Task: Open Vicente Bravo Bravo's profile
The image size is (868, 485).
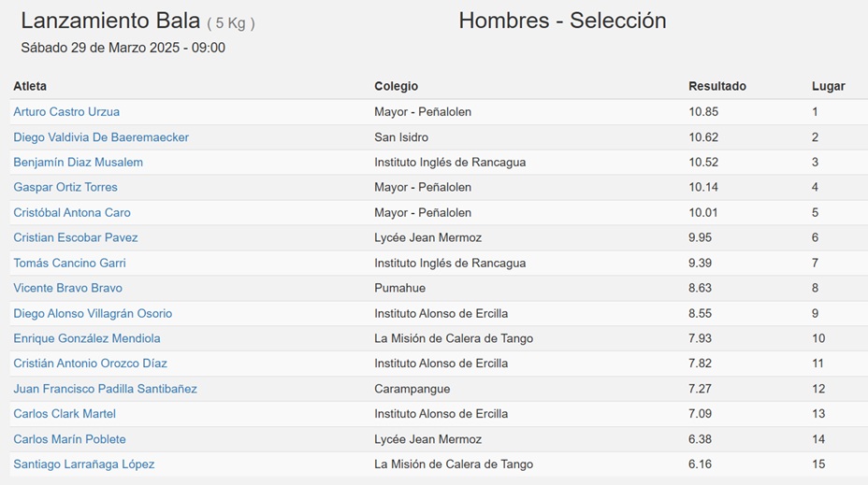Action: coord(67,288)
